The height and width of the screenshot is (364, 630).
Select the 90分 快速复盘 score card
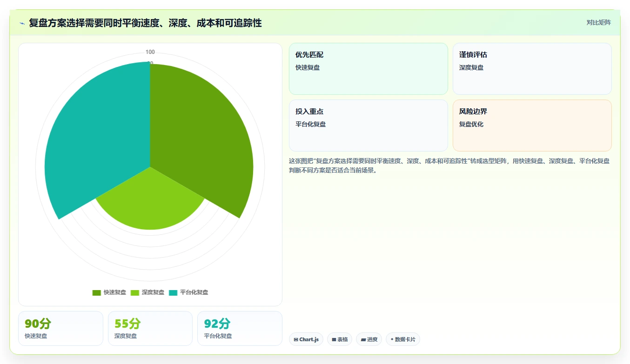(60, 328)
